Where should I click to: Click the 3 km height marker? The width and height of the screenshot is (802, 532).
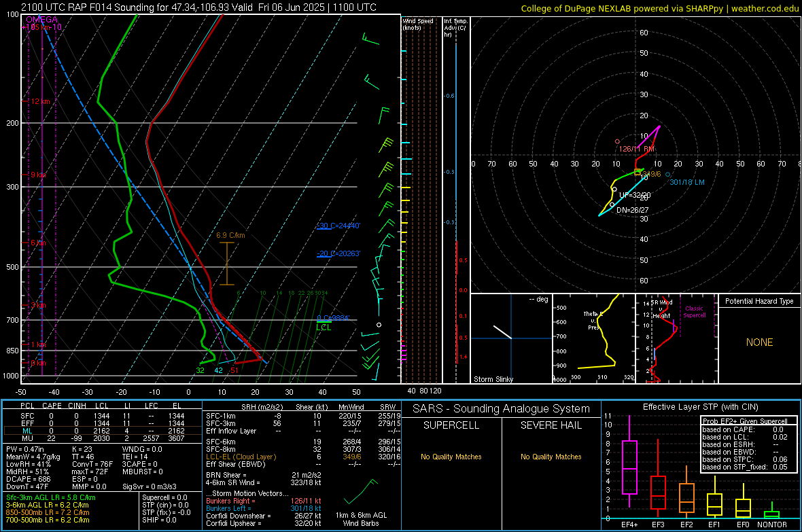click(x=38, y=305)
